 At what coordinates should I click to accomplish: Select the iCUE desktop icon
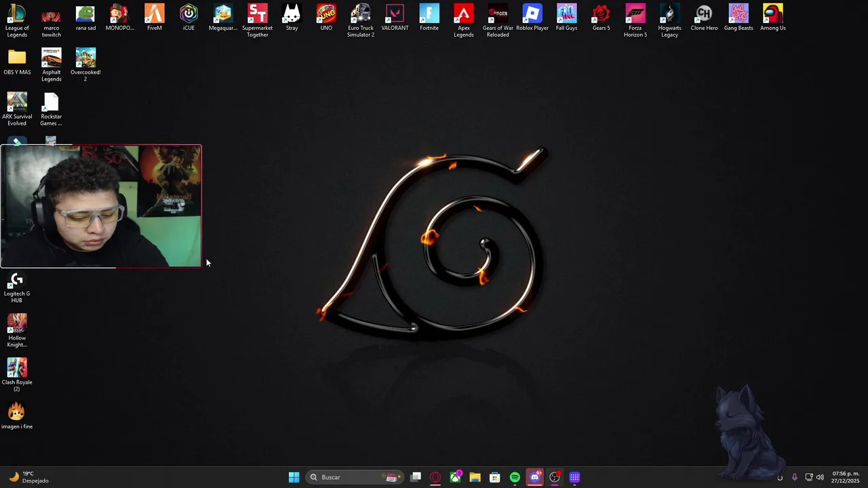[x=189, y=18]
